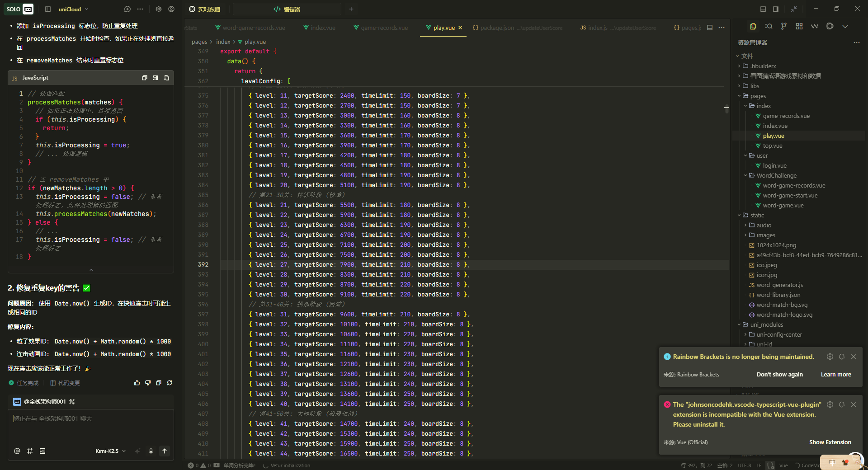Start a new chat session
The width and height of the screenshot is (868, 470).
127,9
